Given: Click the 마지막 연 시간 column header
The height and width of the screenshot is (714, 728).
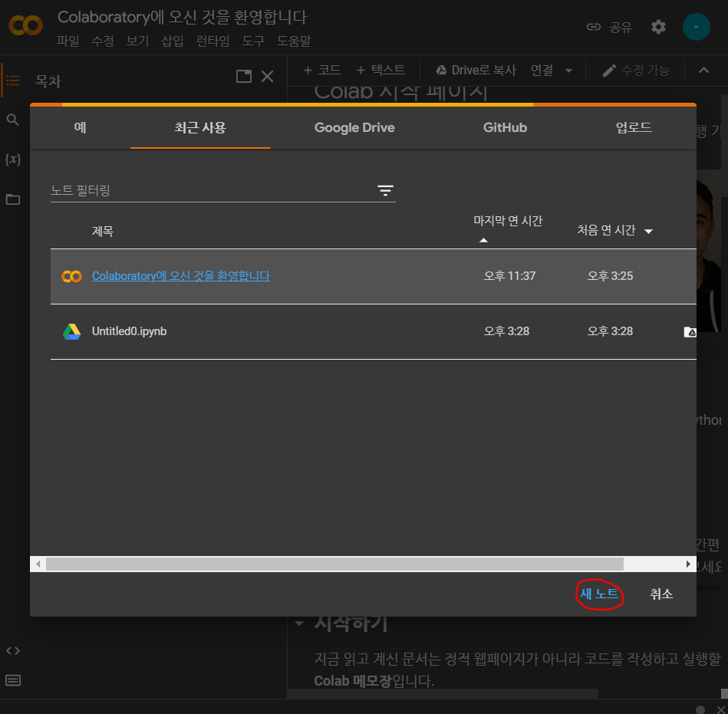Looking at the screenshot, I should click(x=508, y=221).
